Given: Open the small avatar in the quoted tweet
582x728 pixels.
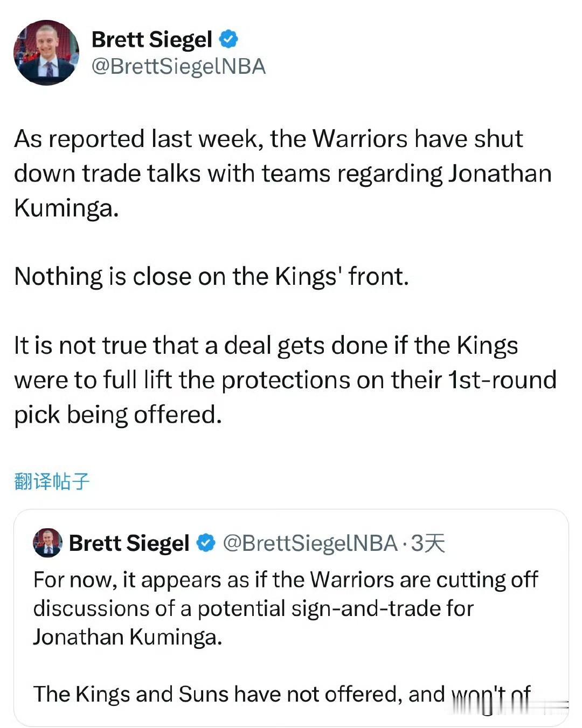Looking at the screenshot, I should point(47,543).
